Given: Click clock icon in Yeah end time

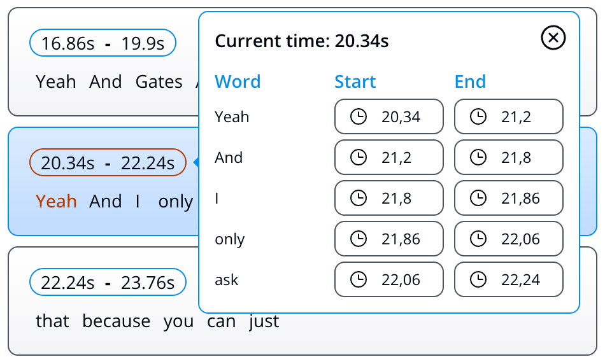Looking at the screenshot, I should pos(478,117).
